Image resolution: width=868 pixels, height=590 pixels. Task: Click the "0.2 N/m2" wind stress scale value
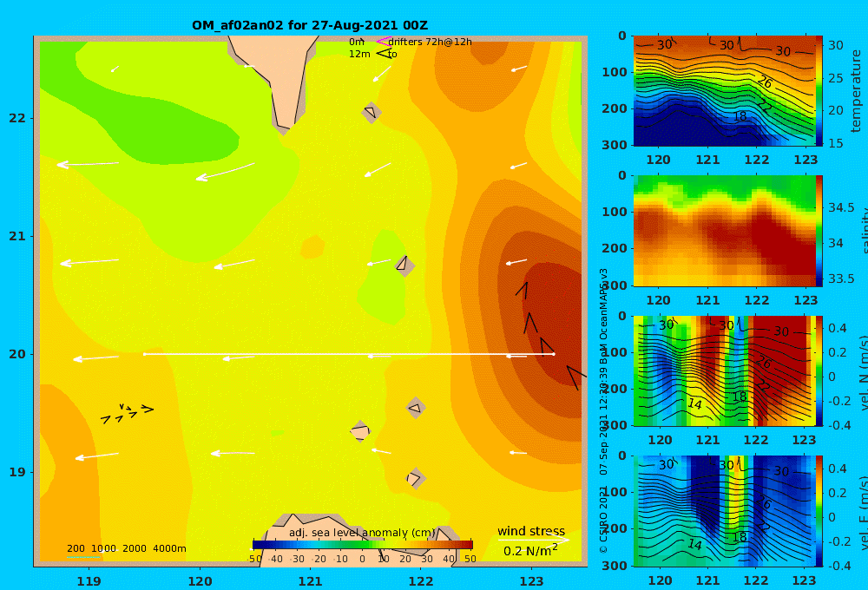[x=530, y=550]
